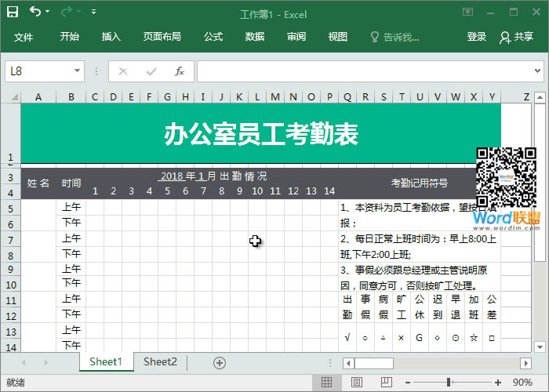Screen dimensions: 549x392
Task: Click the zoom in plus icon
Action: [x=497, y=382]
